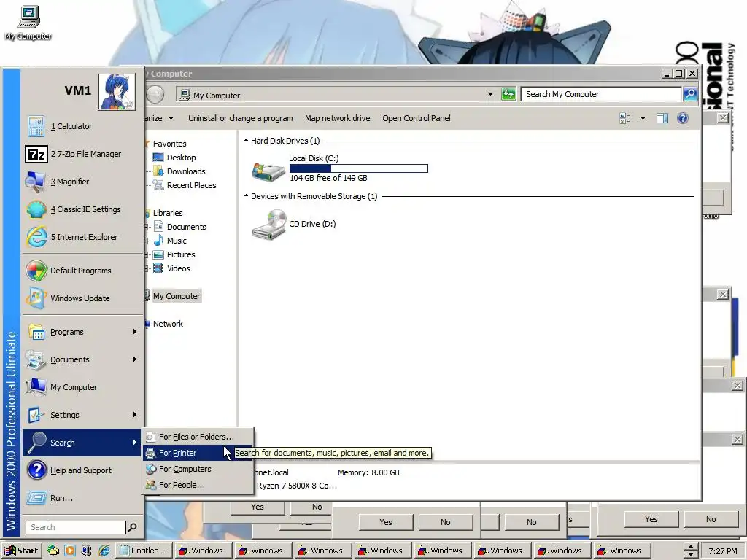This screenshot has height=560, width=747.
Task: Open My Computer quick launch icon
Action: pos(86,551)
